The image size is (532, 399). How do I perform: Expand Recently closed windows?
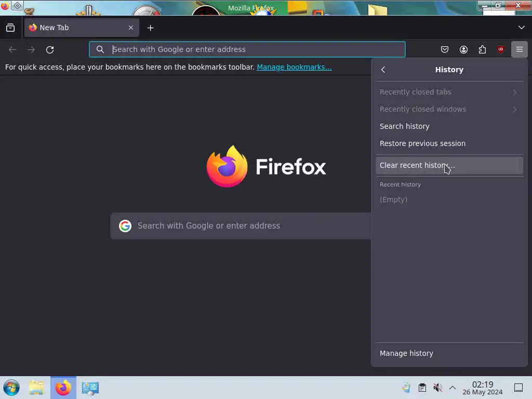449,109
